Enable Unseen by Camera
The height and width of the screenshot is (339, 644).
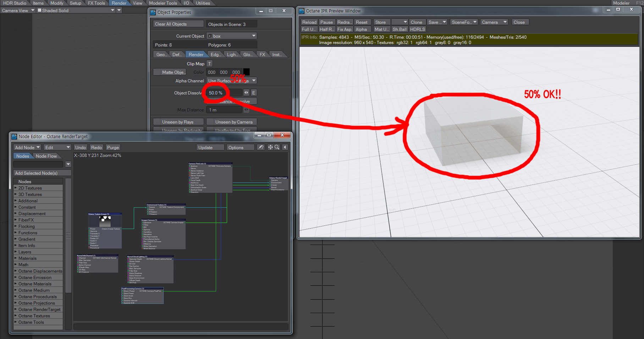pos(231,122)
